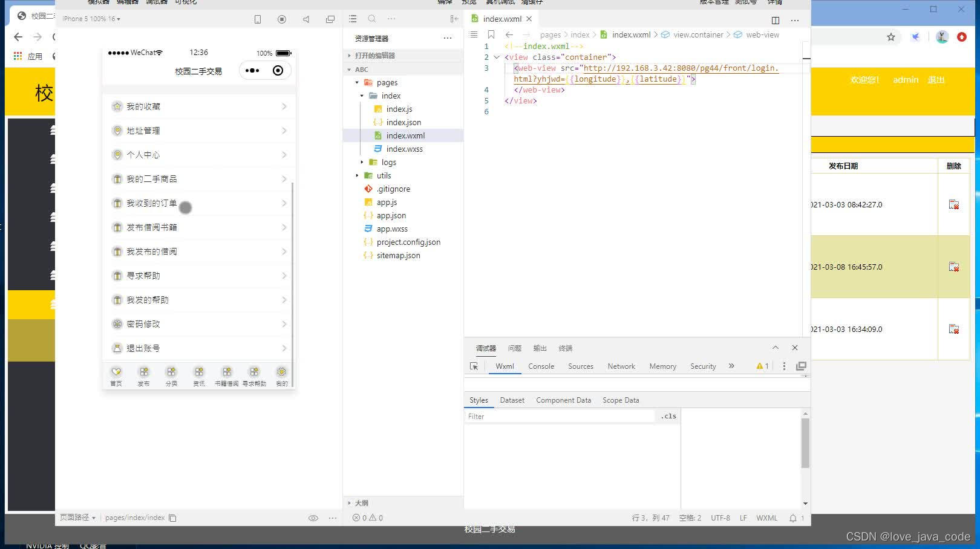Open iPhone 5 device dropdown
Image resolution: width=980 pixels, height=549 pixels.
91,19
